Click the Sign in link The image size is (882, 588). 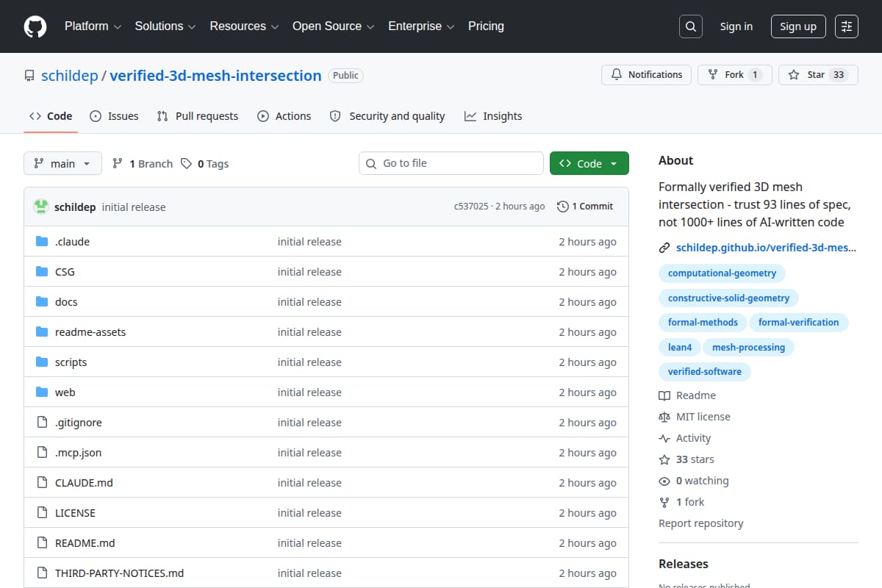tap(736, 26)
